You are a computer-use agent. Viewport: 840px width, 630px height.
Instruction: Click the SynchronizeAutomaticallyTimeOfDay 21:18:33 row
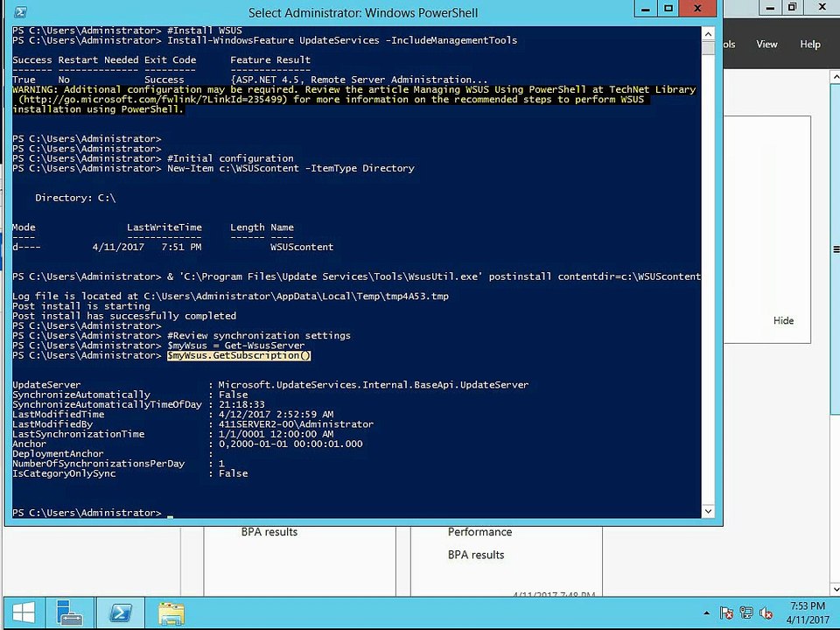(x=138, y=404)
